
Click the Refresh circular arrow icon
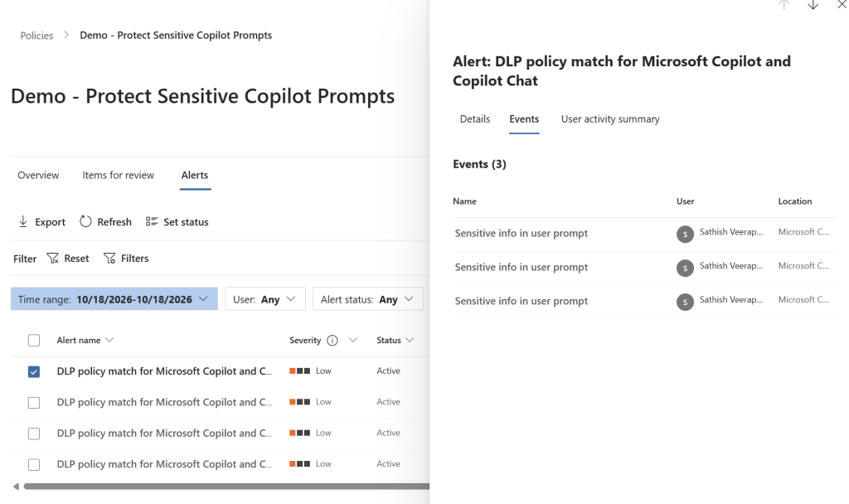85,221
